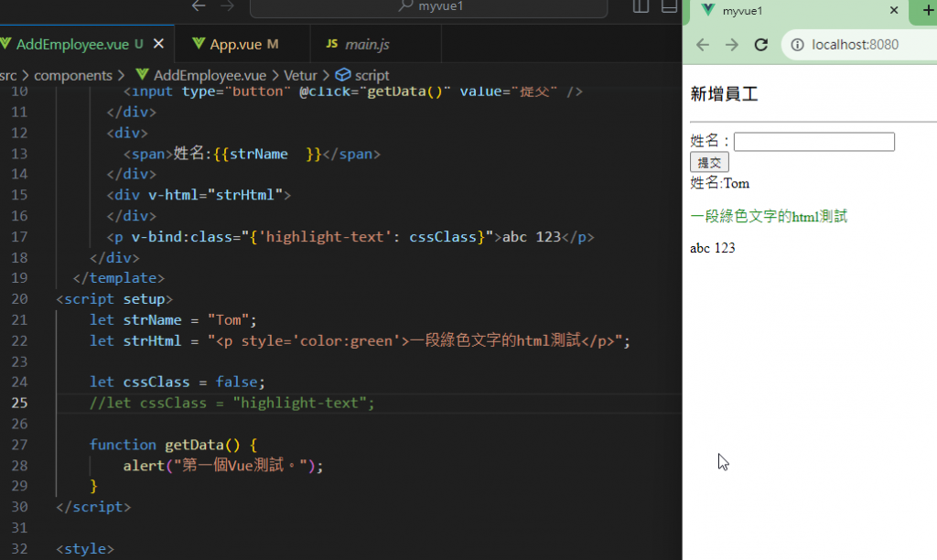Click the Vue icon on App.vue tab

[x=199, y=44]
